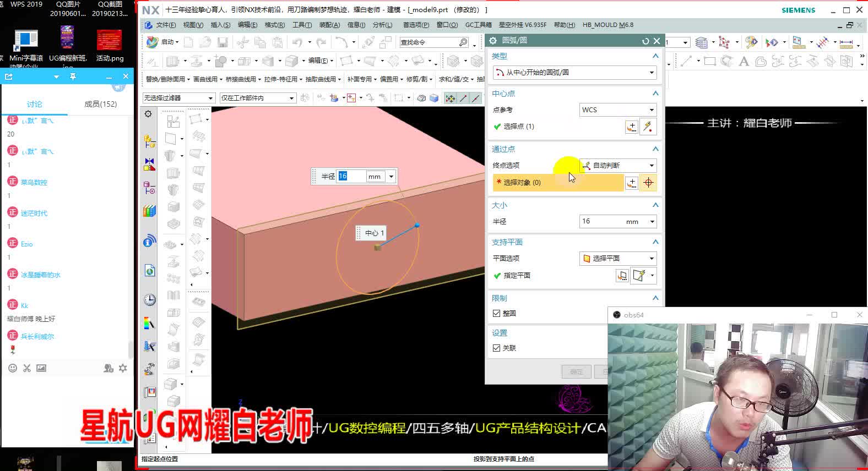Screen dimensions: 868x471
Task: Open the Reuse Library books icon
Action: [149, 211]
